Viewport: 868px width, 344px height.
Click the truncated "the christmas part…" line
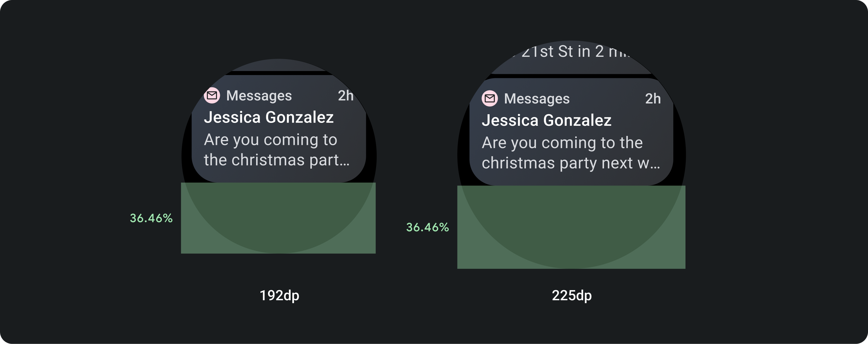[276, 160]
